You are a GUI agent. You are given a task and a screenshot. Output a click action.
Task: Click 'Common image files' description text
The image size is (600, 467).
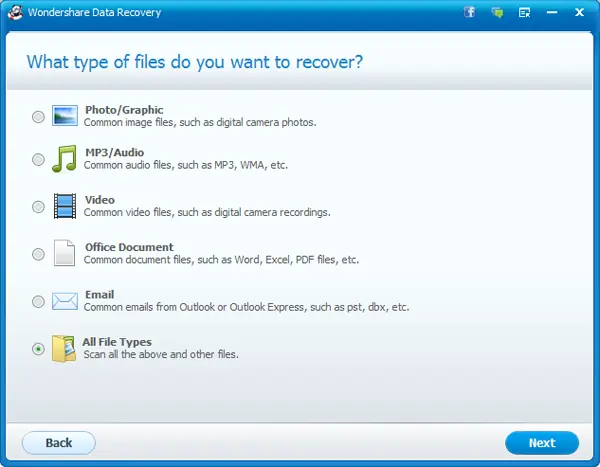(200, 122)
